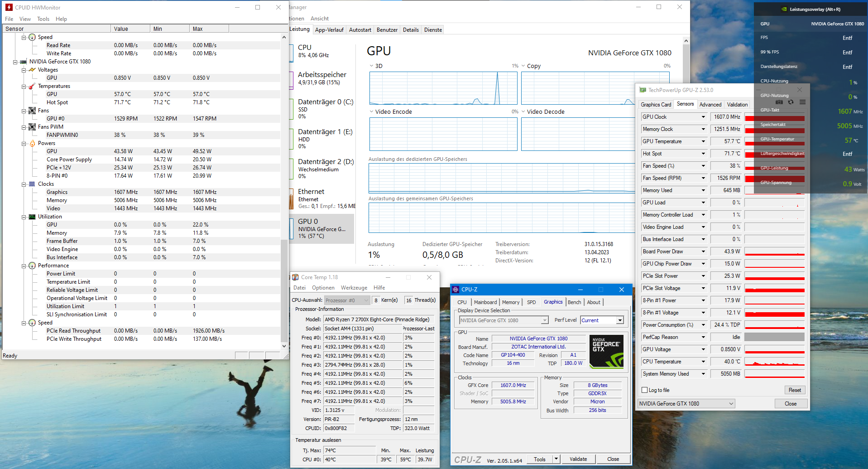Open the GPU-Z hamburger menu icon
Screen dimensions: 868x469
802,102
